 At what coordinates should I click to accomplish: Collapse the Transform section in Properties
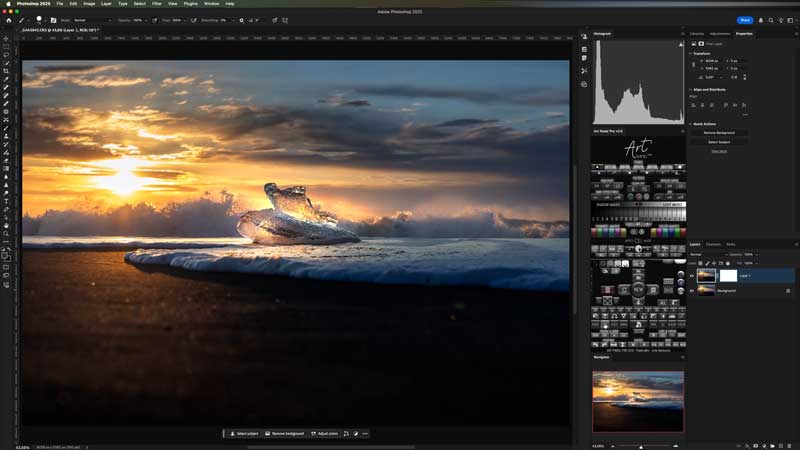coord(691,53)
